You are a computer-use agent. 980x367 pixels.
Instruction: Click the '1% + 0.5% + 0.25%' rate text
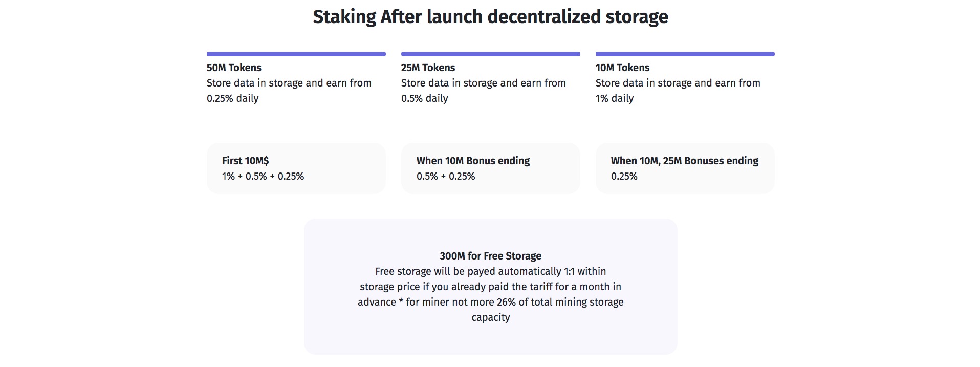pos(263,176)
